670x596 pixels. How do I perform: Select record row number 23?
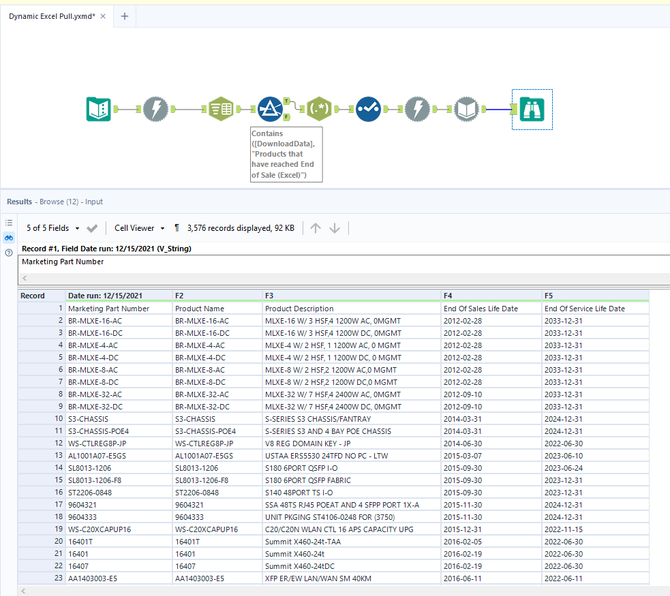[x=41, y=578]
